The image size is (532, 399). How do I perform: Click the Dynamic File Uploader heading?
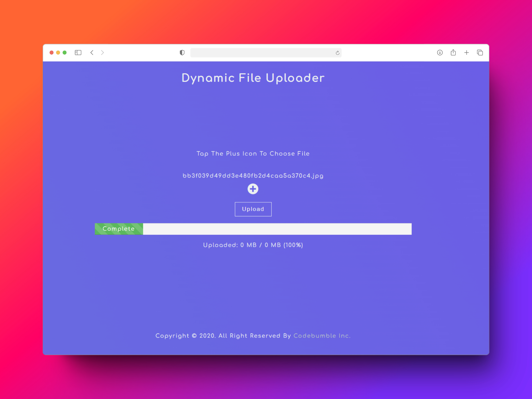[x=253, y=78]
